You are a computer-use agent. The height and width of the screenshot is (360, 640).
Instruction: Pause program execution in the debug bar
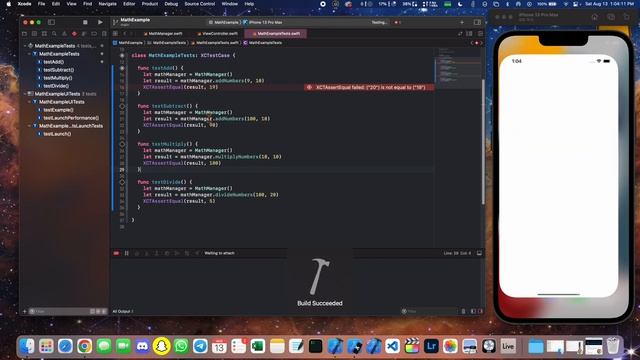point(127,253)
